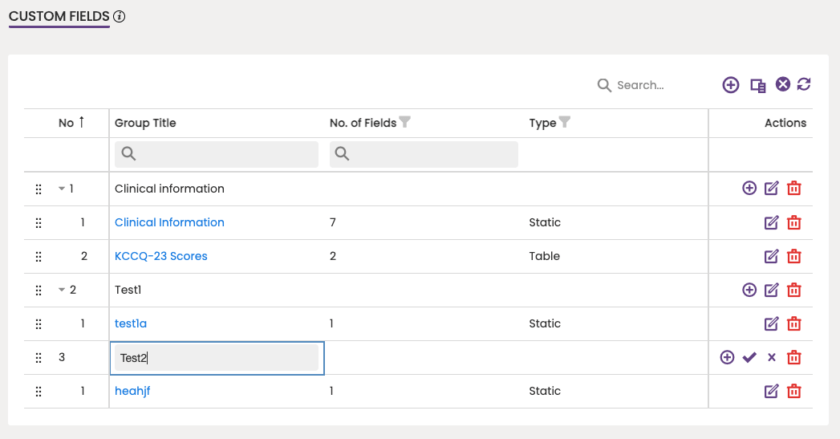Edit the test1a row
This screenshot has width=840, height=439.
pyautogui.click(x=771, y=324)
